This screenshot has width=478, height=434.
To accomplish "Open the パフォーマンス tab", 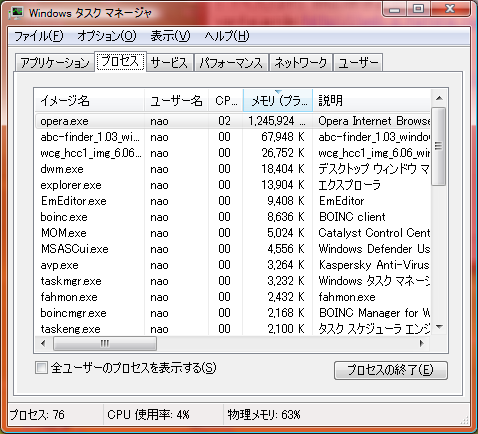I will click(x=231, y=62).
